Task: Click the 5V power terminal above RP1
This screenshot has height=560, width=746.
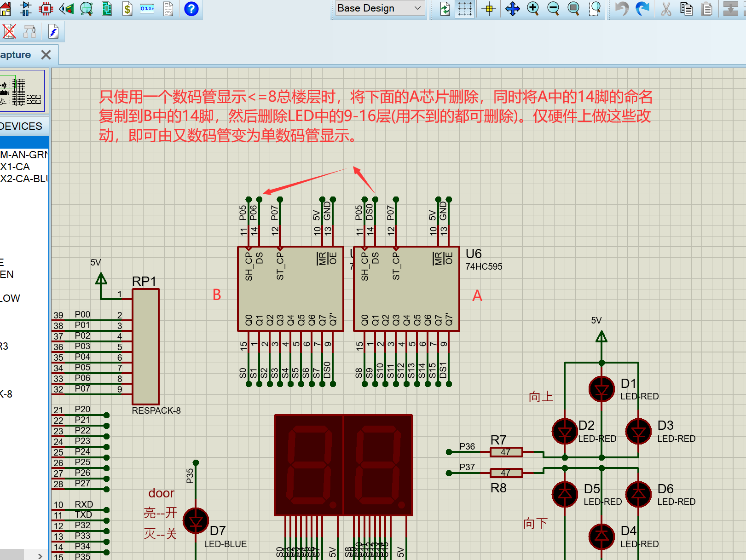Action: pos(101,279)
